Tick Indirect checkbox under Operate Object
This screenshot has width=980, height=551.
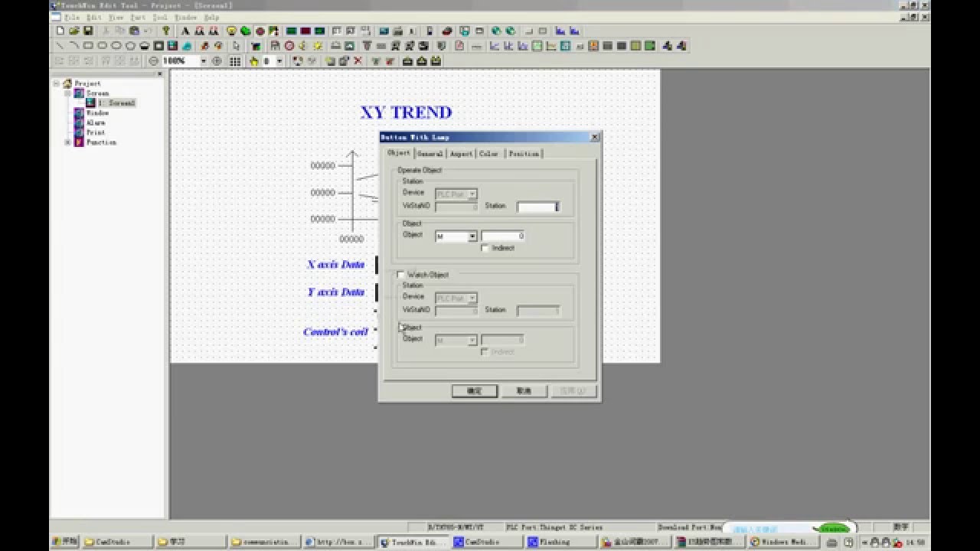[x=485, y=248]
